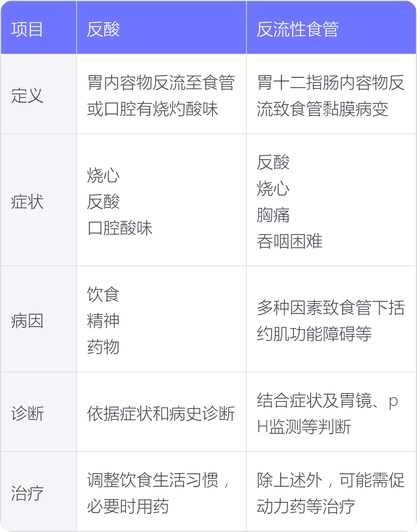Select the 反酸 column header
417x532 pixels.
pos(161,27)
